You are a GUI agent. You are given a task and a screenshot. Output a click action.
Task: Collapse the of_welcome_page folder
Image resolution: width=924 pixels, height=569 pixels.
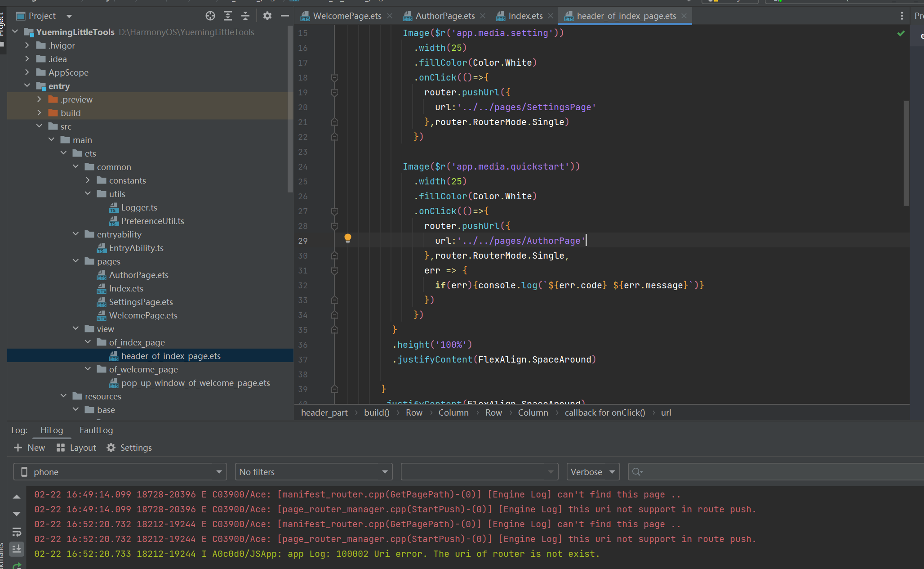(88, 369)
